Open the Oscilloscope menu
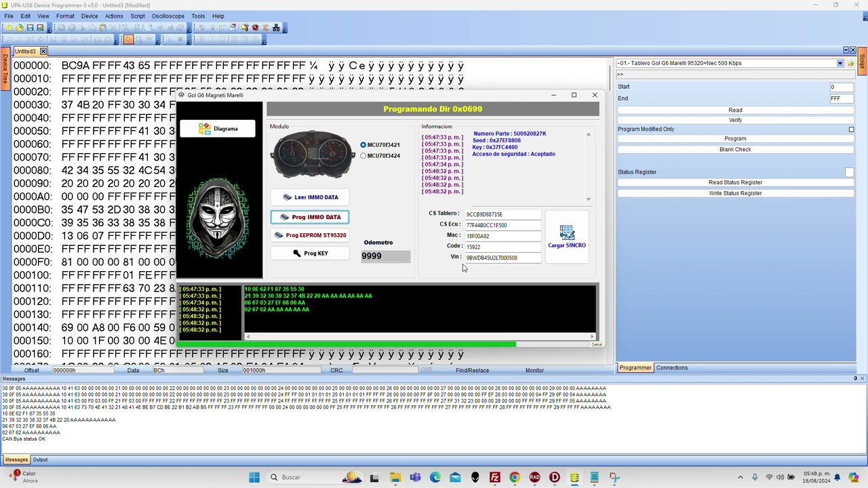This screenshot has height=488, width=868. click(x=167, y=16)
